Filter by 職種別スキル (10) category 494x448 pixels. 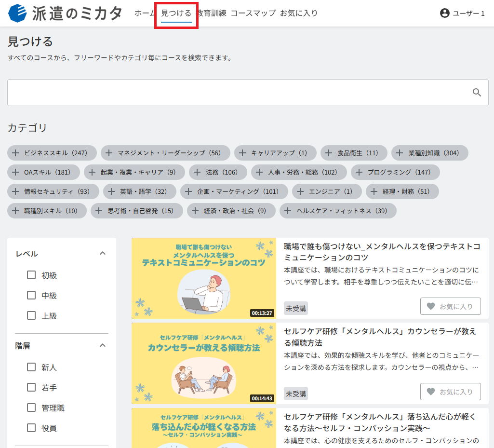[47, 211]
